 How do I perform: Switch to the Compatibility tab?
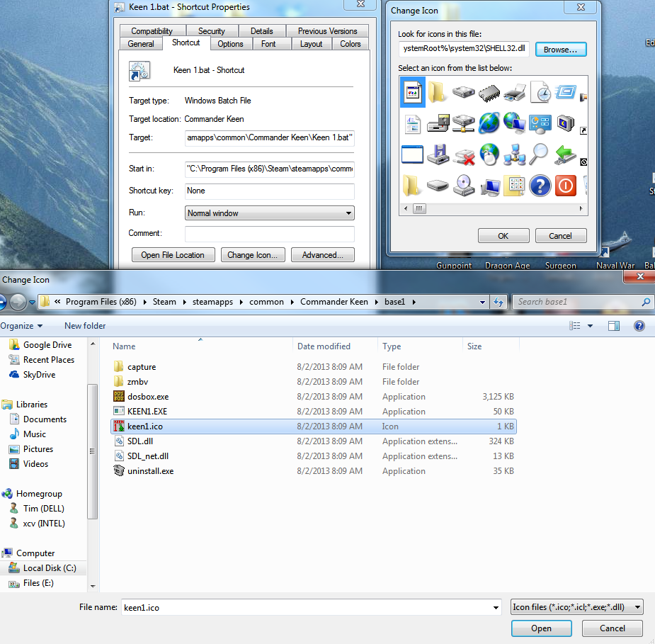pyautogui.click(x=152, y=31)
